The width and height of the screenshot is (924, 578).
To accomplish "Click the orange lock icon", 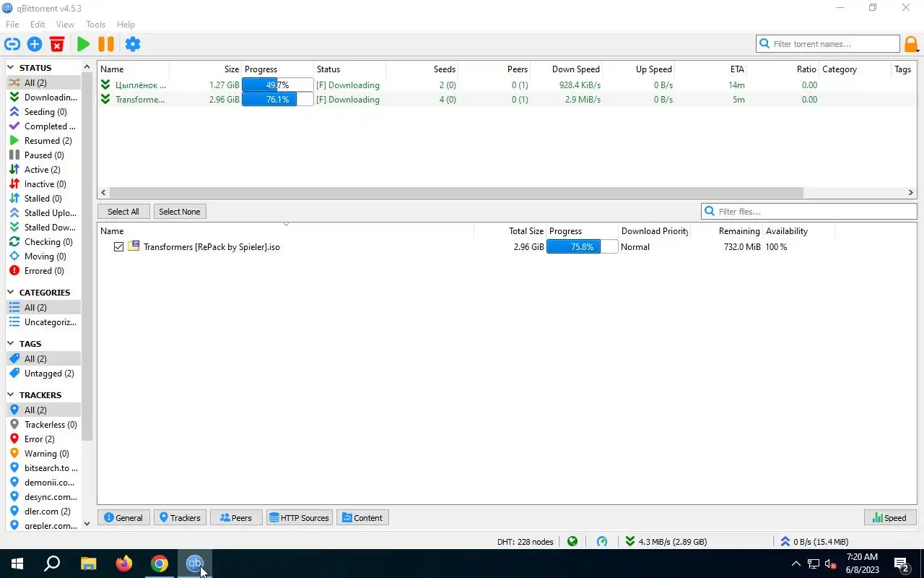I will point(911,44).
